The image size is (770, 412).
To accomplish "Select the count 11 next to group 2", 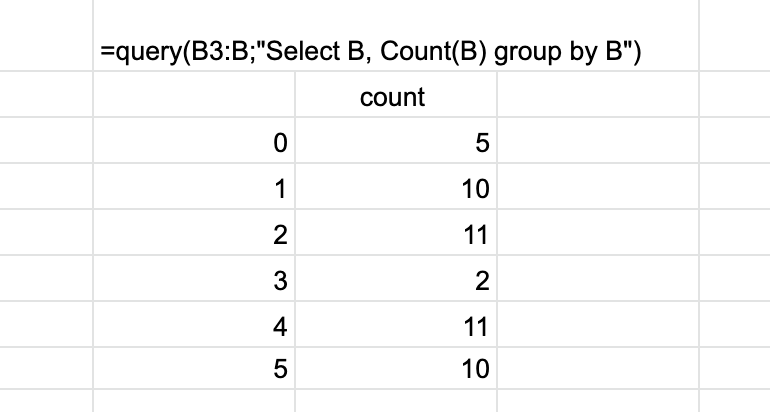I will (x=396, y=232).
